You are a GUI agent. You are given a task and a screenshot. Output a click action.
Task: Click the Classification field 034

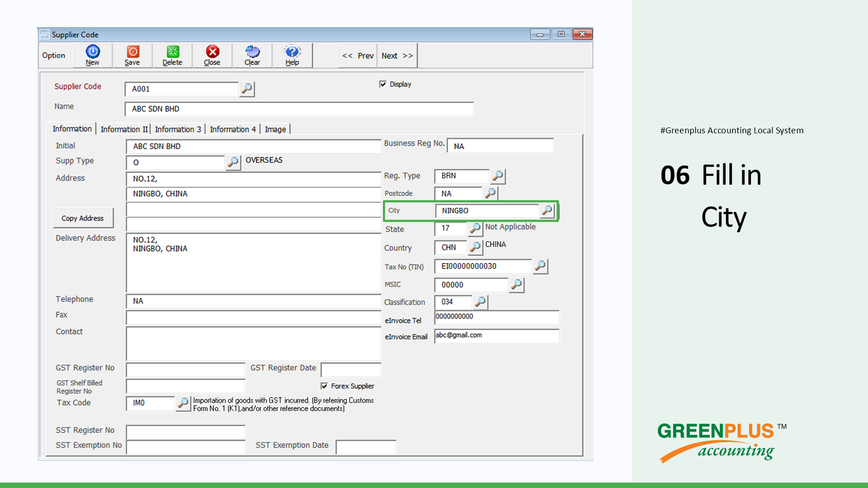pyautogui.click(x=453, y=302)
